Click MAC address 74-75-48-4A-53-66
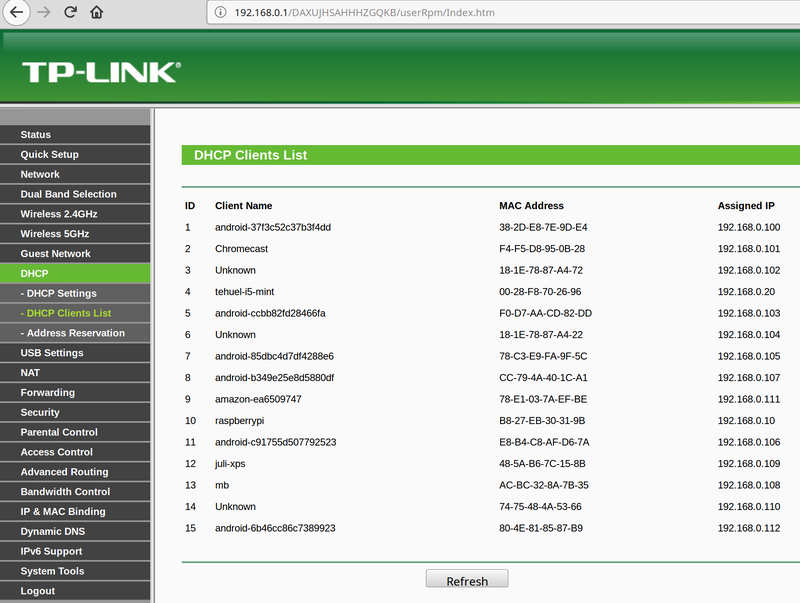The image size is (800, 603). click(540, 507)
